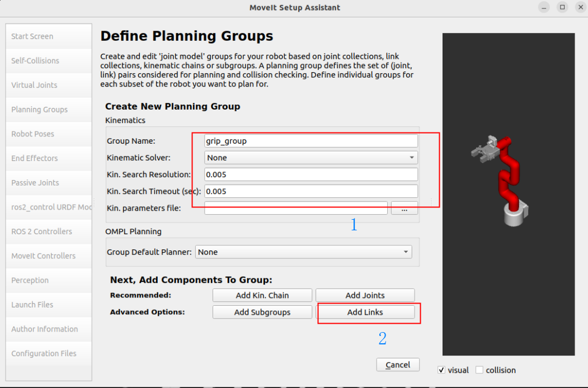Go to MoveIt Controllers step
The image size is (588, 388).
[49, 255]
